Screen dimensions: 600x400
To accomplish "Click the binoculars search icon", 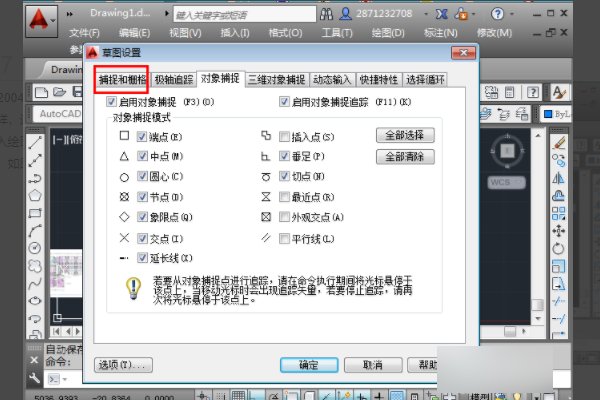I will pyautogui.click(x=326, y=14).
